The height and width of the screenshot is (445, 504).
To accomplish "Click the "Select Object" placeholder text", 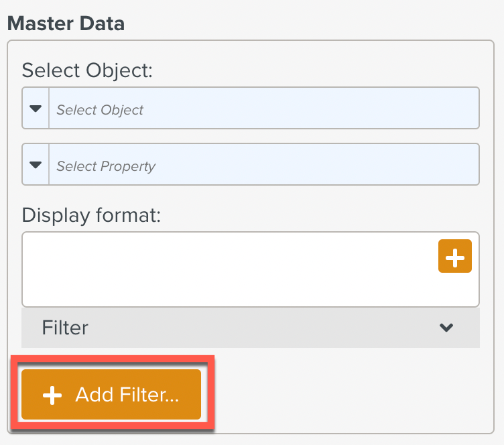I will (100, 110).
